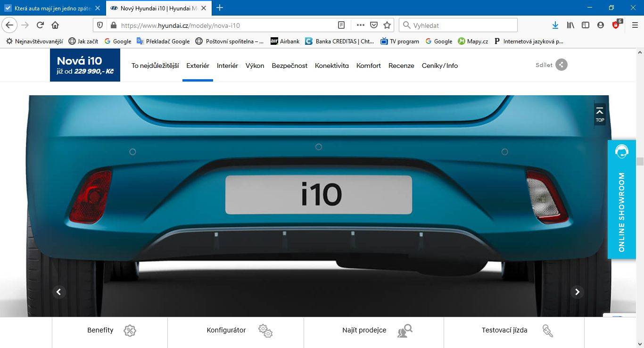Viewport: 644px width, 348px height.
Task: Open page actions three-dots menu
Action: [x=361, y=25]
